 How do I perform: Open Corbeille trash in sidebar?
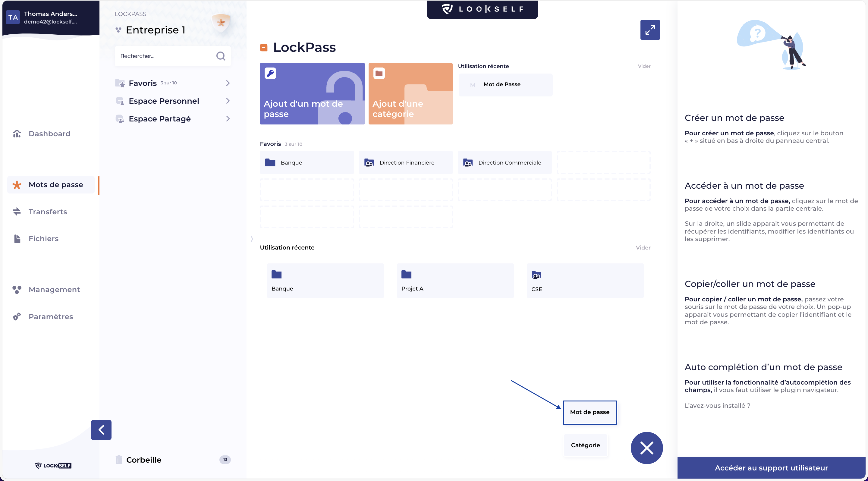coord(143,459)
